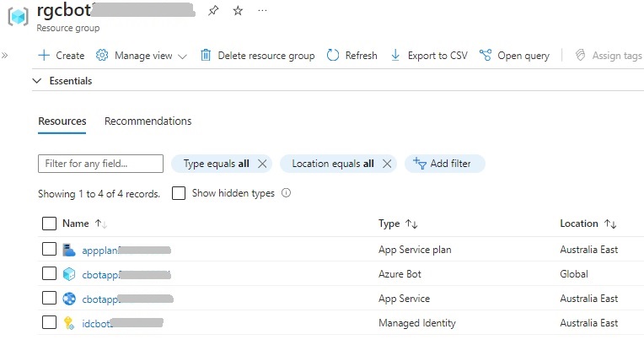The image size is (644, 345).
Task: Click the Add filter button
Action: coord(444,164)
